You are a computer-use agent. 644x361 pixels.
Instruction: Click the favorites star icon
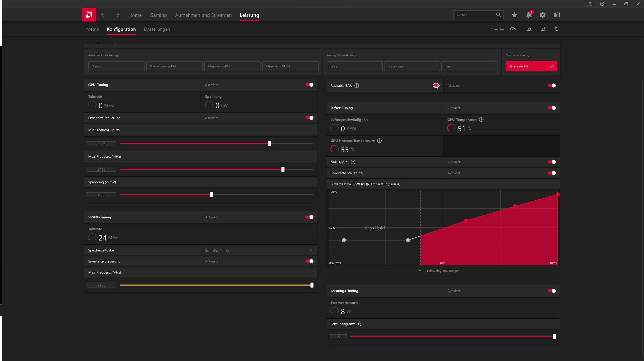[x=514, y=15]
